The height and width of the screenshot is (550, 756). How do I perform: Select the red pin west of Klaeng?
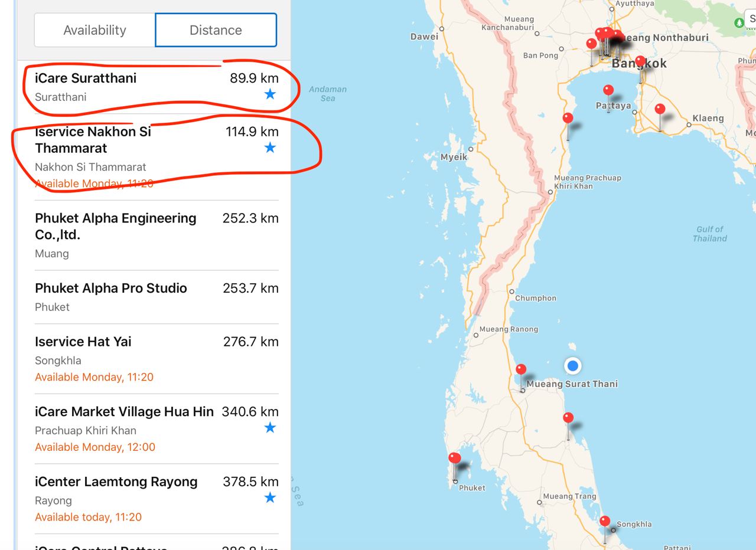[x=660, y=110]
